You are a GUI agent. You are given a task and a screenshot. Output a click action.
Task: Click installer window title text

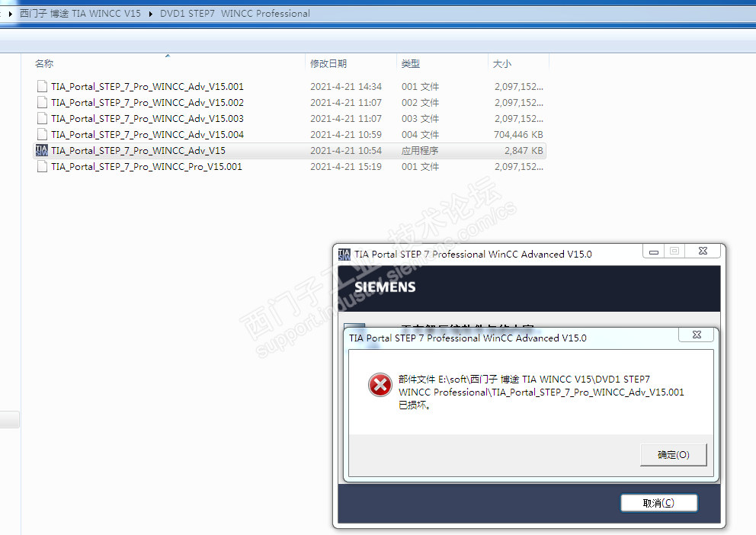pos(473,254)
